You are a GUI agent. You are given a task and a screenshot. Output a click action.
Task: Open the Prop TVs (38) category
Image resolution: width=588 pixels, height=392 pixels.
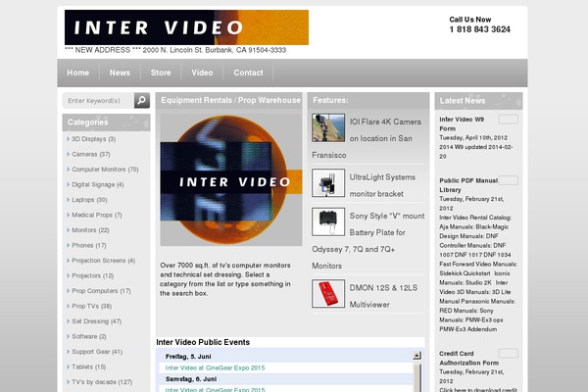pos(91,306)
